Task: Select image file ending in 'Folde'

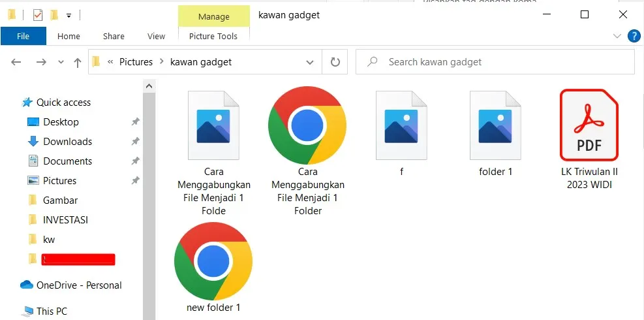Action: [x=213, y=153]
